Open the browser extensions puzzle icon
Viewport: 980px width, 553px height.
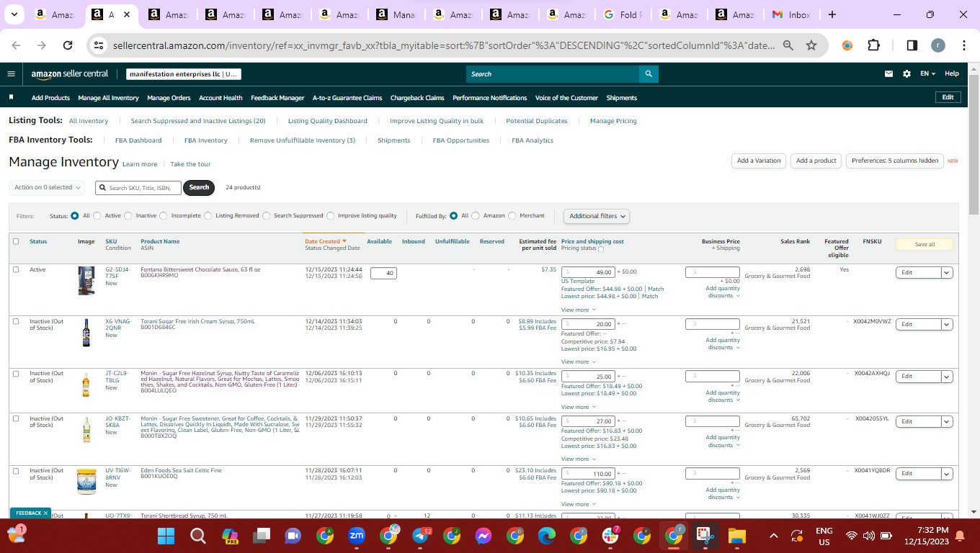click(873, 45)
